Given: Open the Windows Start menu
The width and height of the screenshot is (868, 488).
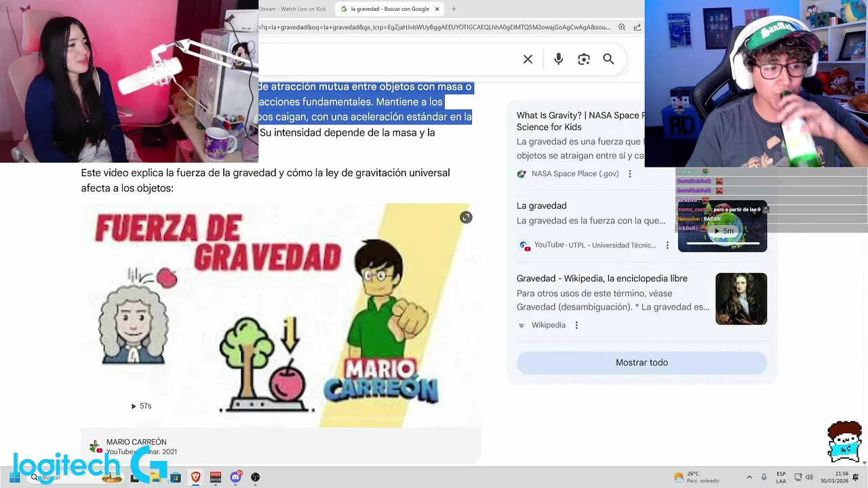Looking at the screenshot, I should click(14, 477).
